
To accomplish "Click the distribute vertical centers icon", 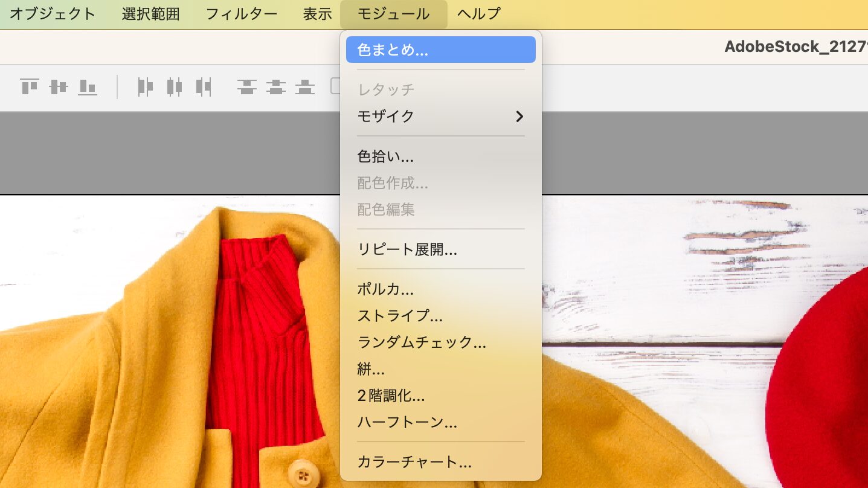I will point(276,87).
